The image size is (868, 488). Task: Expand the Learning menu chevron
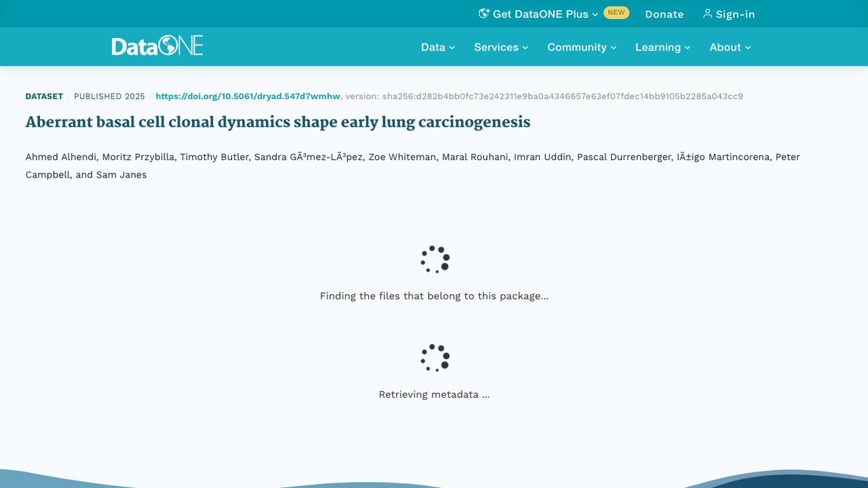click(x=688, y=47)
